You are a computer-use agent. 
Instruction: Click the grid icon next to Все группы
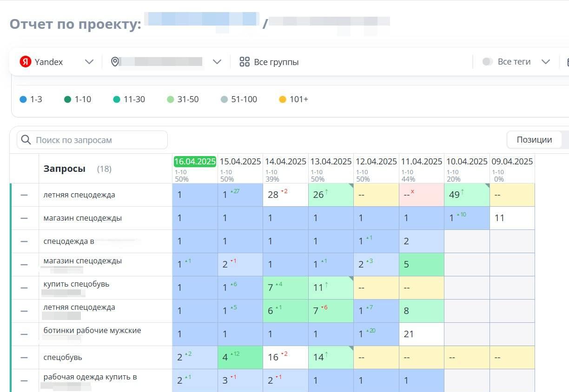point(244,61)
